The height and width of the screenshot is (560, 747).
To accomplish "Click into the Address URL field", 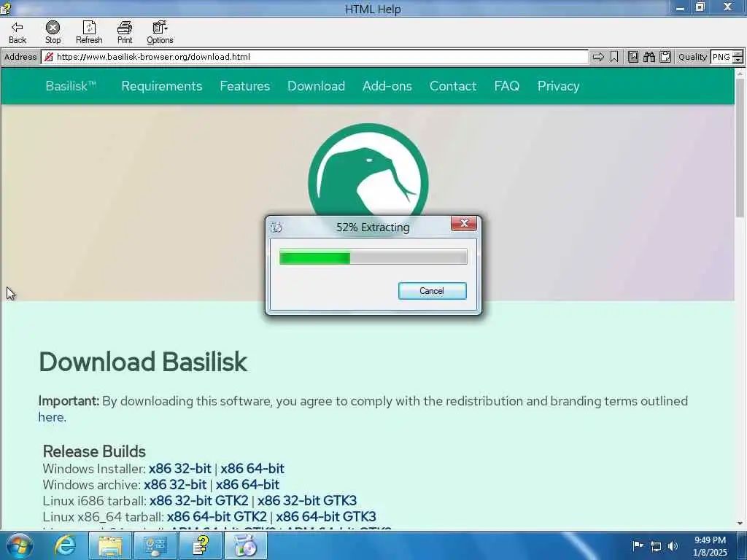I will coord(314,57).
